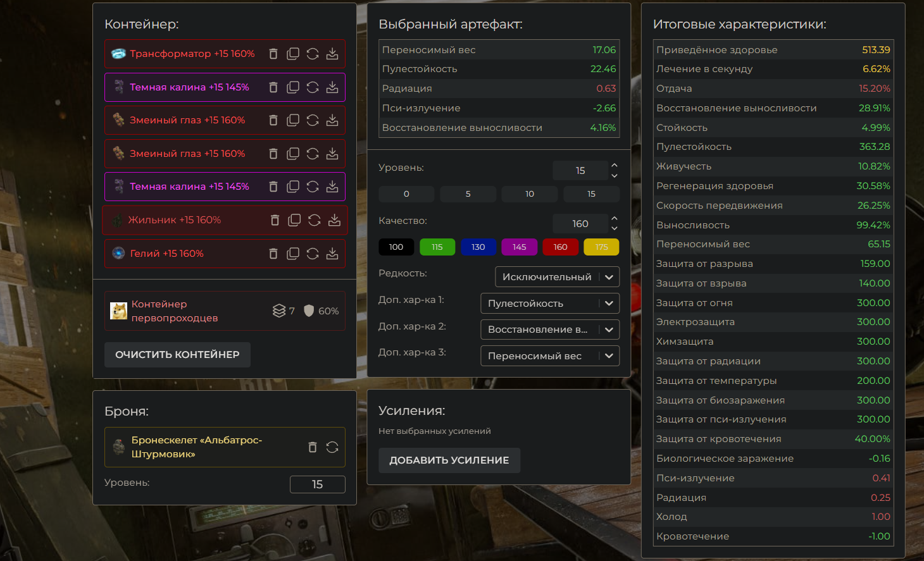Decrease Качество with the down arrow

pos(615,228)
